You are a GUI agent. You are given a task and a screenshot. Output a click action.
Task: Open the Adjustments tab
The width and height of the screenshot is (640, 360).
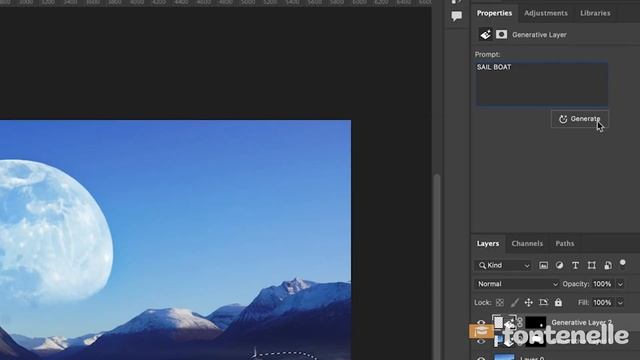click(546, 13)
